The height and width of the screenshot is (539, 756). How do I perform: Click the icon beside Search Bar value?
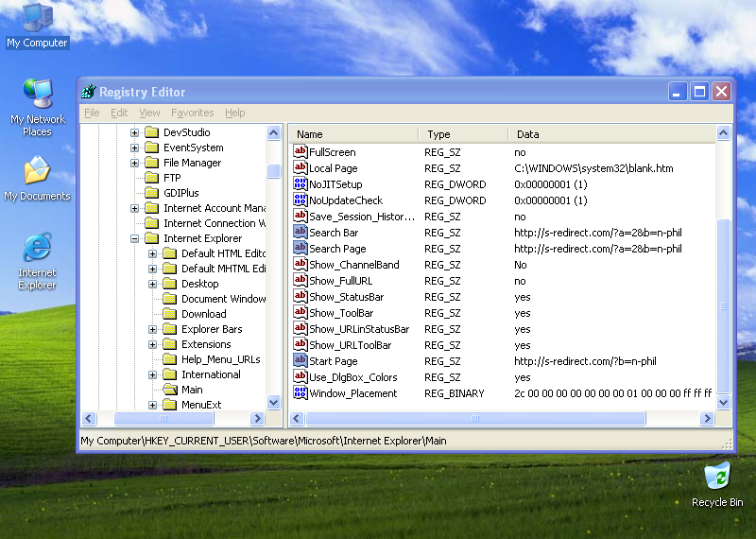click(300, 232)
